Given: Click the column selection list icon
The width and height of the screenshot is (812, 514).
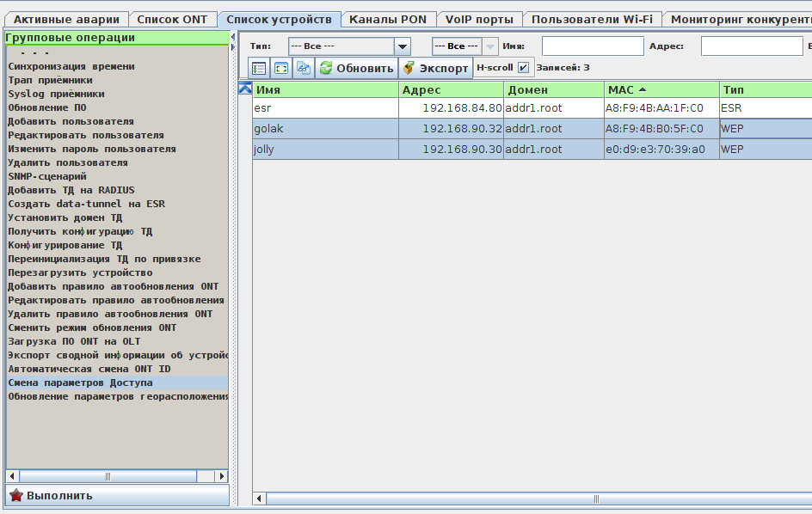Looking at the screenshot, I should click(259, 68).
